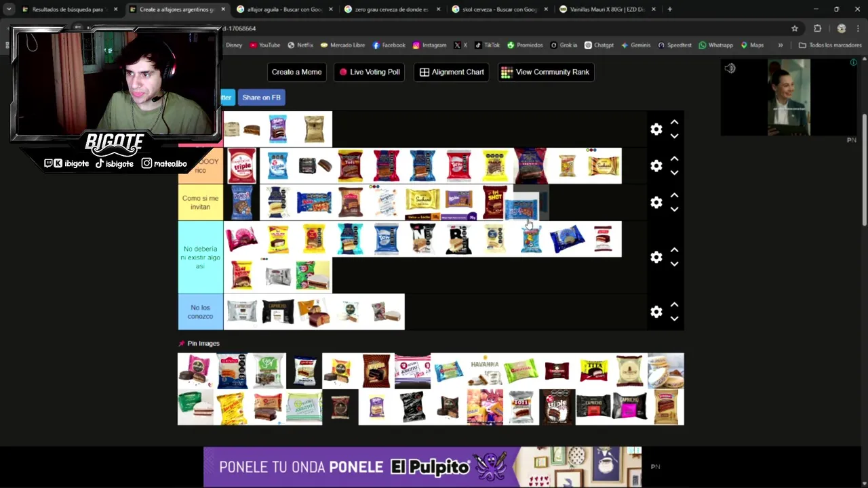The height and width of the screenshot is (488, 868).
Task: Move the 'No debería ni existir' row up
Action: (674, 250)
